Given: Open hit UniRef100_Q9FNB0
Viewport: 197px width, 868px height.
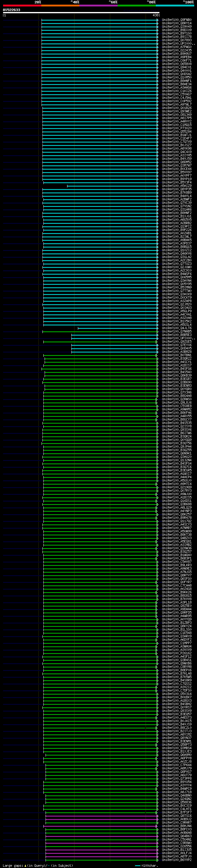Looking at the screenshot, I should 176,20.
